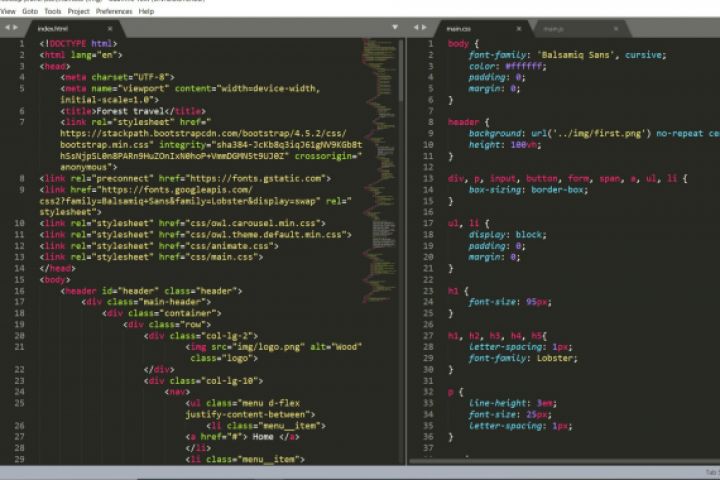This screenshot has height=480, width=720.
Task: Open the View menu
Action: pyautogui.click(x=8, y=11)
